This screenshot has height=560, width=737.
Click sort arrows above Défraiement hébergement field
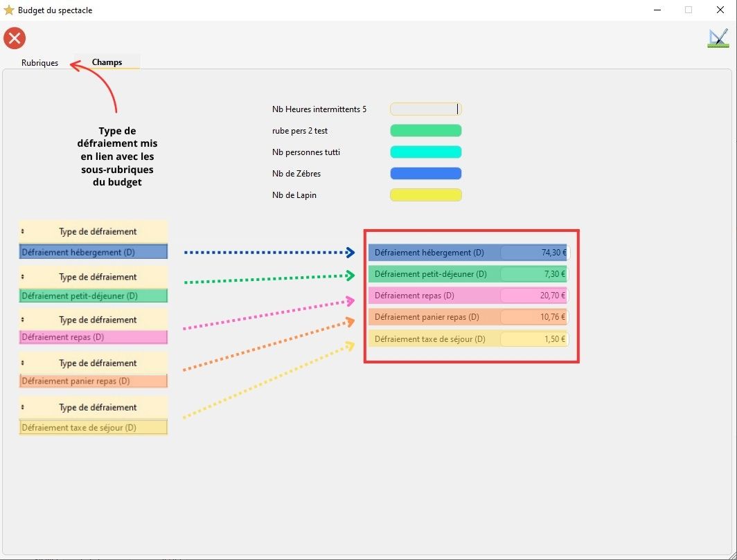coord(23,232)
